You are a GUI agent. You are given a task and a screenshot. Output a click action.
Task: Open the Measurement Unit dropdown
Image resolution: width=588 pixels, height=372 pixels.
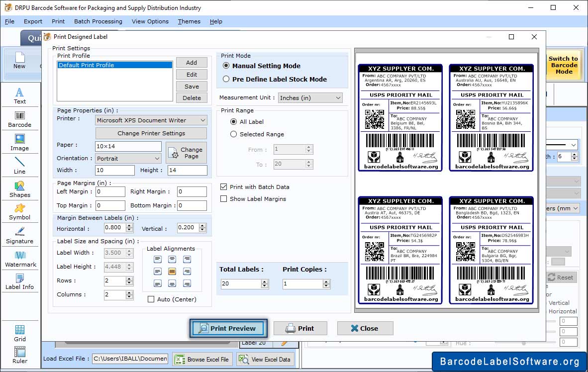click(310, 98)
